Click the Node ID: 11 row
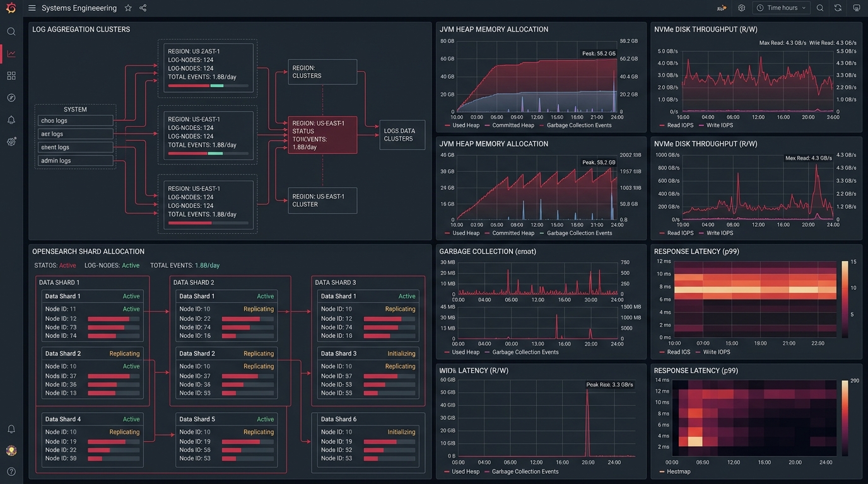This screenshot has width=868, height=484. [x=93, y=309]
